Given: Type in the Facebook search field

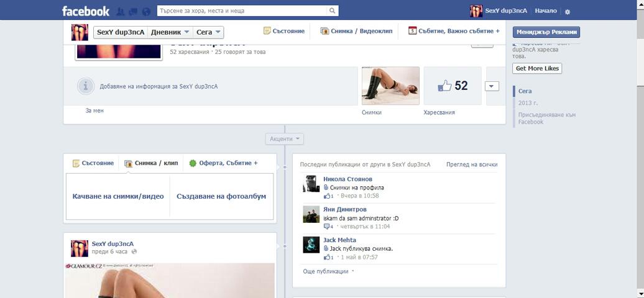Looking at the screenshot, I should pyautogui.click(x=242, y=11).
